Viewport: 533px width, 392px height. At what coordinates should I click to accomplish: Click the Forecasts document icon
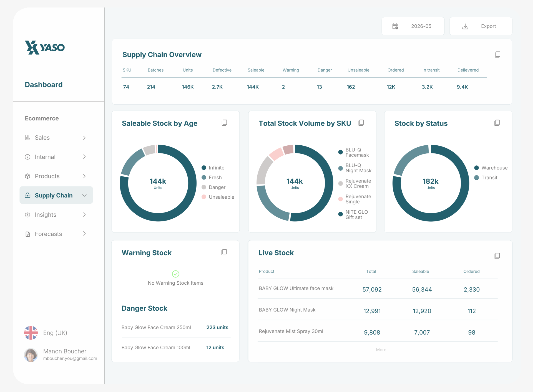[27, 234]
